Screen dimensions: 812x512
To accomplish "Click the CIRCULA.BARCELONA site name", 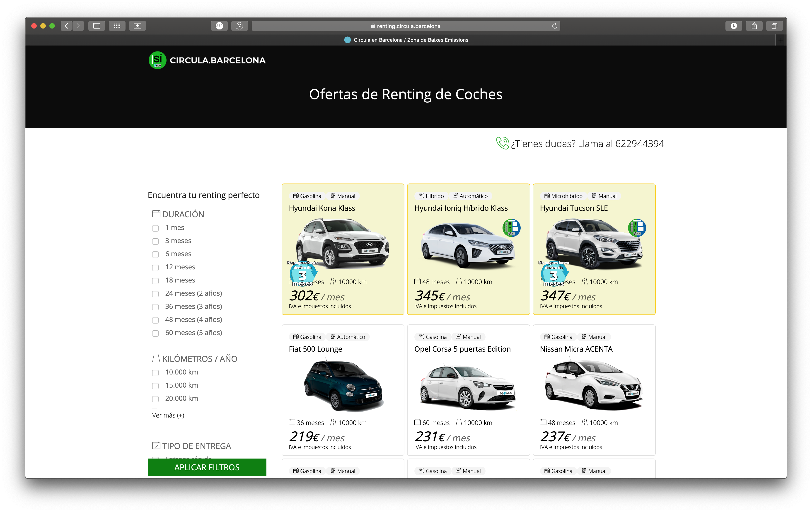I will click(218, 60).
